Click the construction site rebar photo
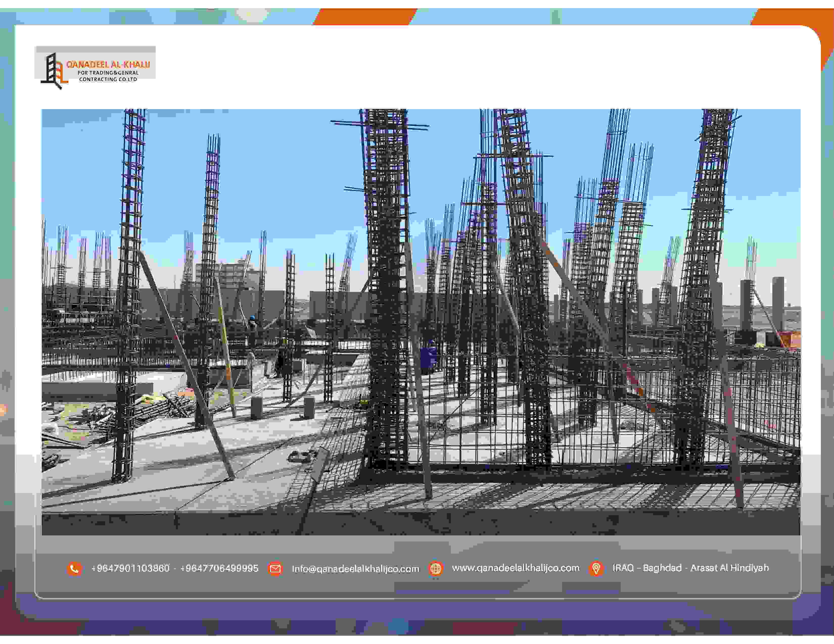This screenshot has width=834, height=644. click(x=421, y=322)
